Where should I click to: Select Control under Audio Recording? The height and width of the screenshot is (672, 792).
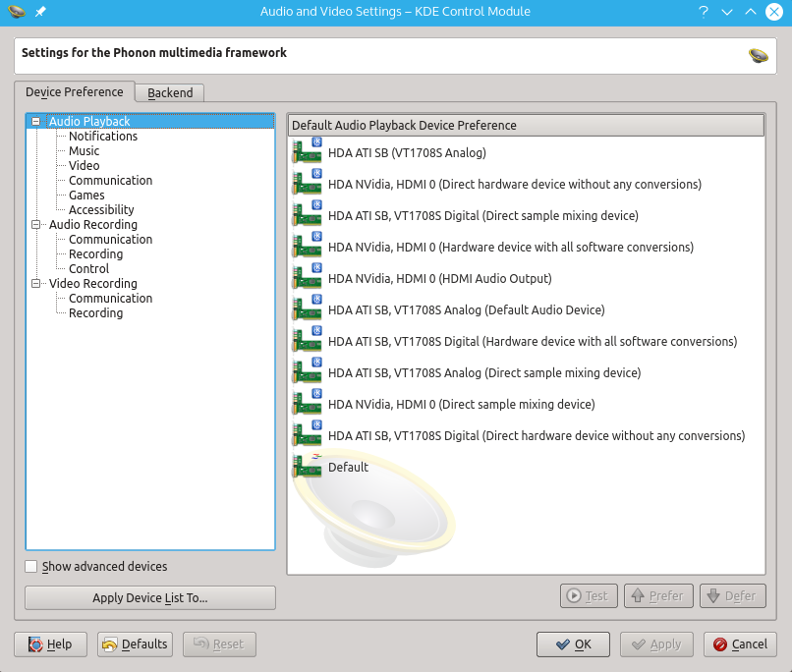[88, 269]
